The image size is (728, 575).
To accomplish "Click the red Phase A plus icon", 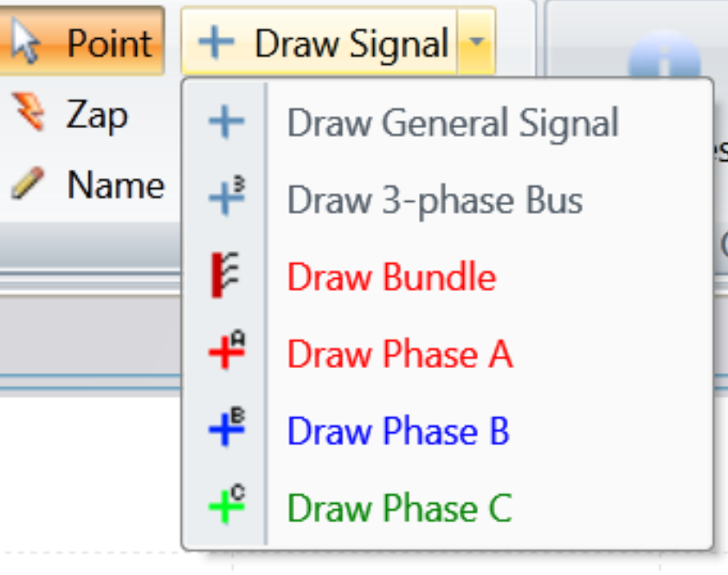I will click(x=226, y=353).
